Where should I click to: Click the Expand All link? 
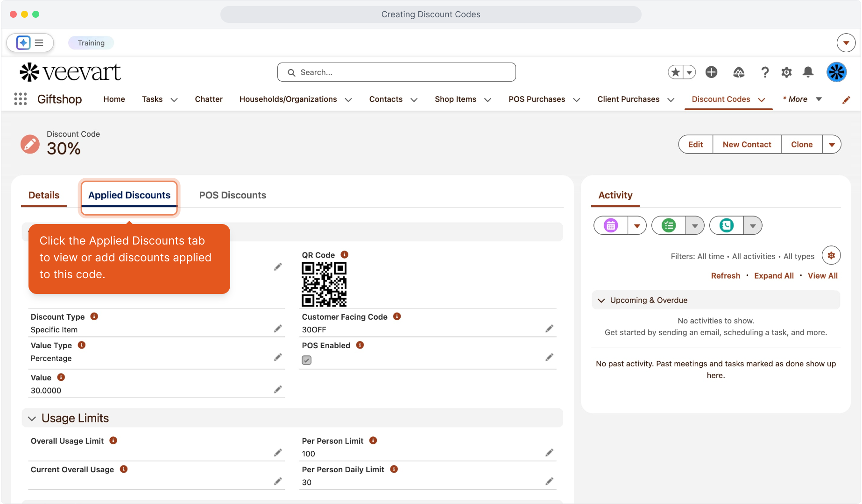pyautogui.click(x=774, y=276)
